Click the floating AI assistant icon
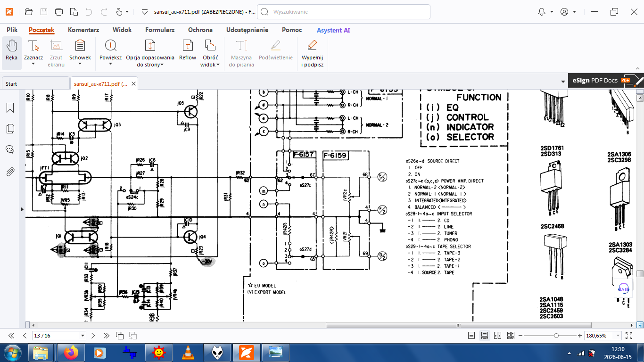 (623, 289)
